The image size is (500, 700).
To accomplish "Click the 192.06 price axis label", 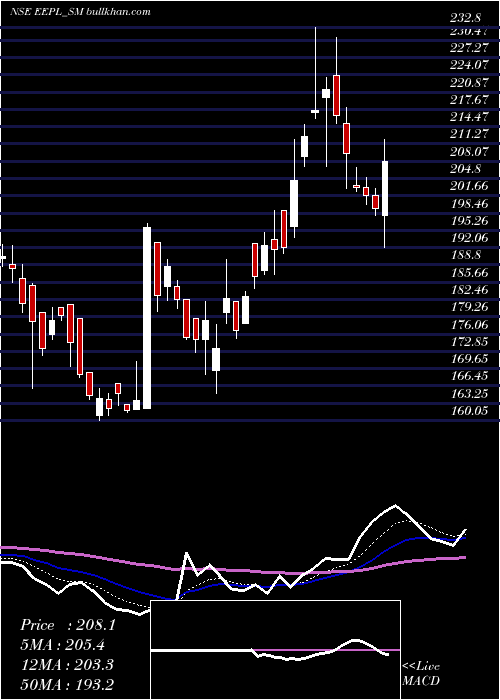I will tap(468, 238).
